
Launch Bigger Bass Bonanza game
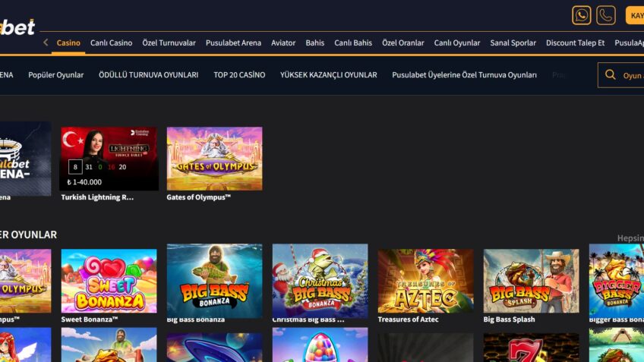coord(617,281)
